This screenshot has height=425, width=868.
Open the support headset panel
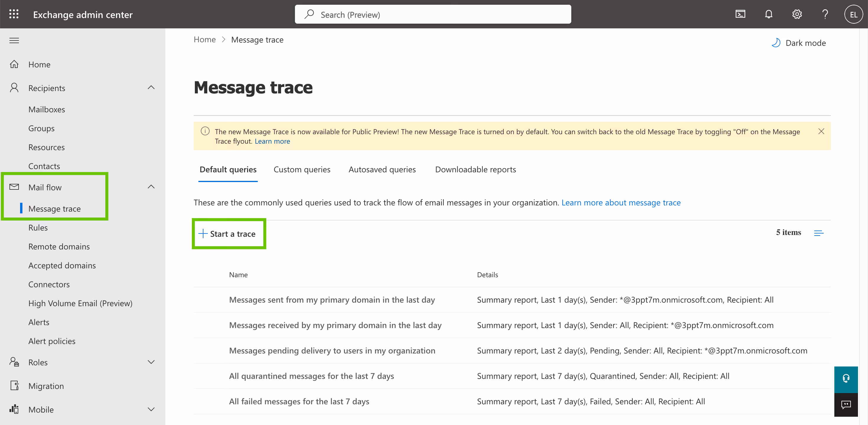846,379
